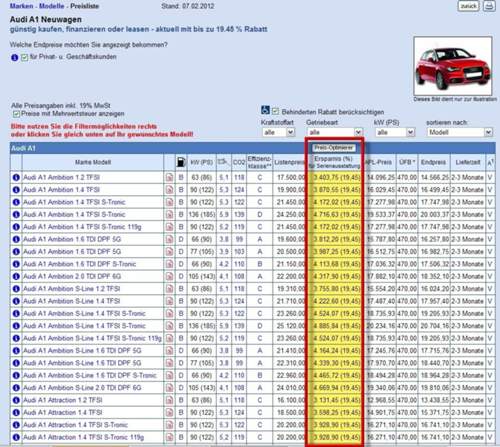Screen dimensions: 500x447
Task: Go to Marken breadcrumb
Action: coord(22,6)
